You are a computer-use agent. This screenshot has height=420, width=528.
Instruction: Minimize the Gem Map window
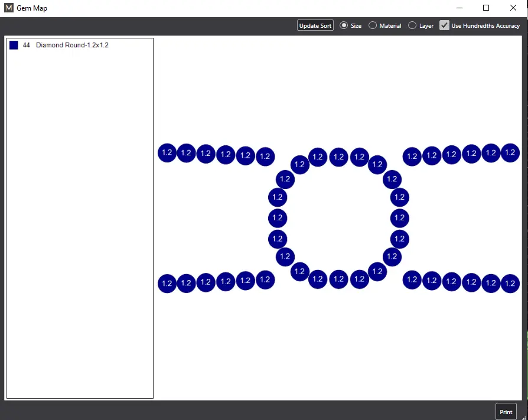coord(459,8)
